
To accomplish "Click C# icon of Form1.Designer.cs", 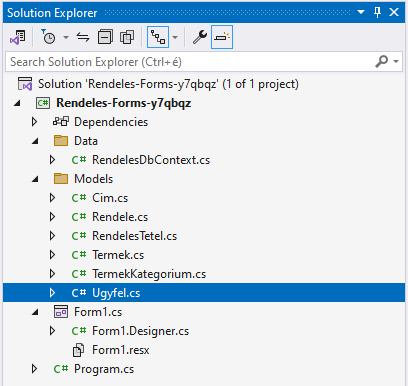I will pos(79,331).
